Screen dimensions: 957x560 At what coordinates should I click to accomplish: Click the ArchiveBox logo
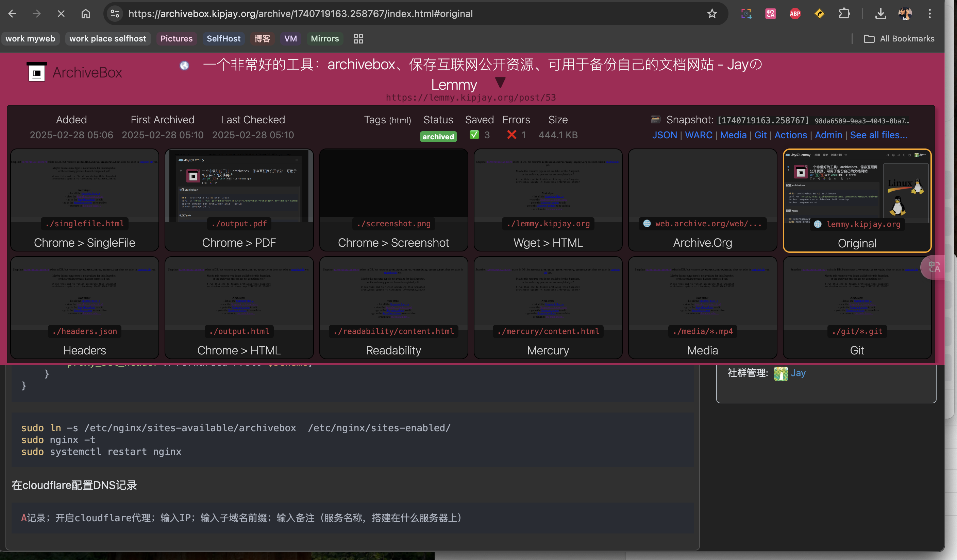pos(37,72)
